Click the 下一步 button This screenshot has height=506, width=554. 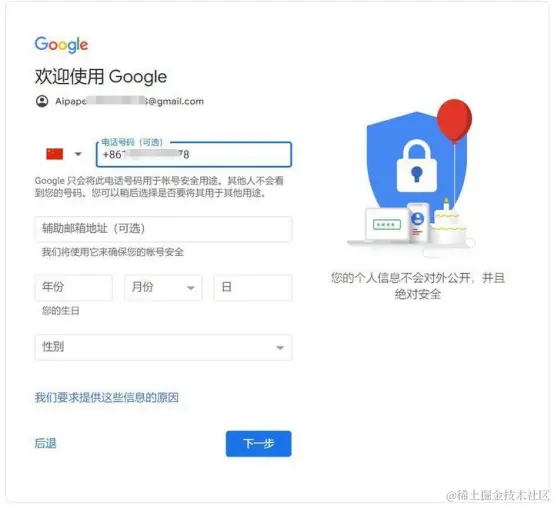click(x=259, y=444)
